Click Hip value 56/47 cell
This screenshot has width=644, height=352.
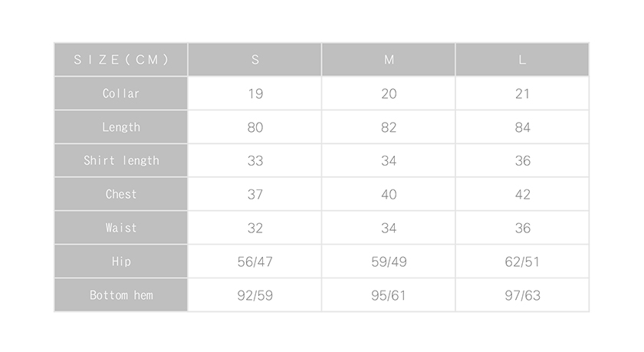(255, 262)
